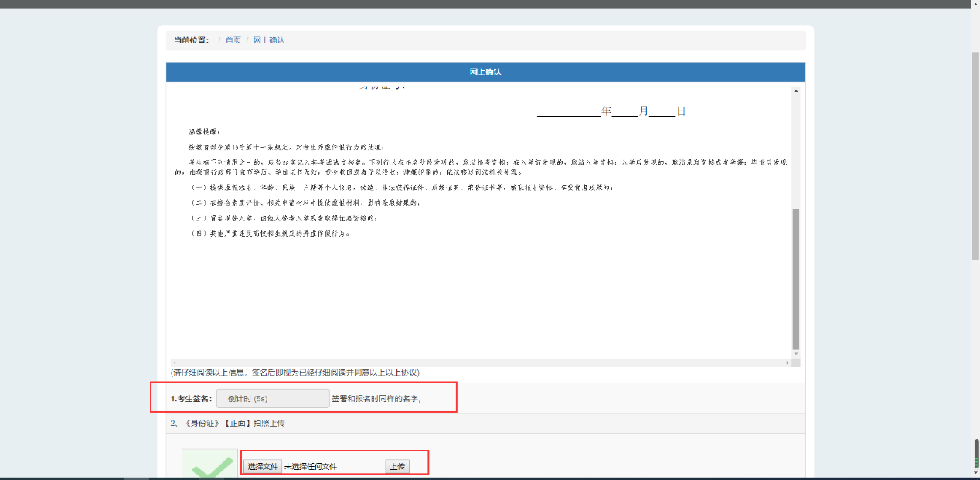Click the horizontal scrollbar right arrow
The image size is (980, 480).
pos(787,363)
